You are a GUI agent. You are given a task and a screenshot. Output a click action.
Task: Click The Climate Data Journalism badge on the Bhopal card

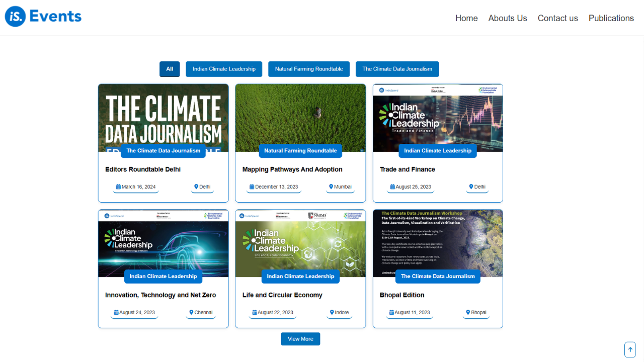(x=438, y=277)
